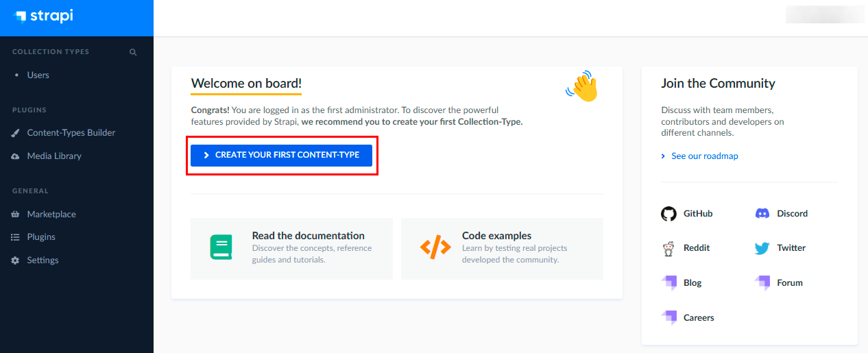Screen dimensions: 868x353
Task: Click the Discord icon
Action: [x=762, y=214]
